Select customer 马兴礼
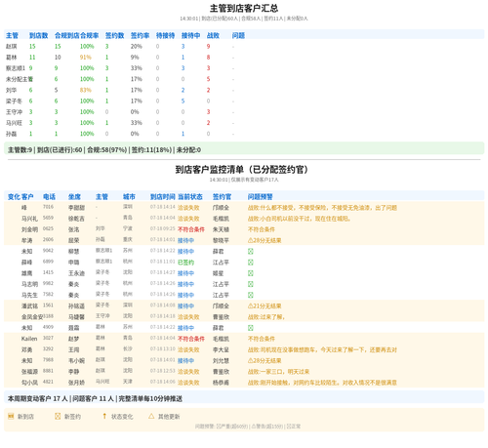Viewport: 488px width, 448px height. click(x=29, y=219)
